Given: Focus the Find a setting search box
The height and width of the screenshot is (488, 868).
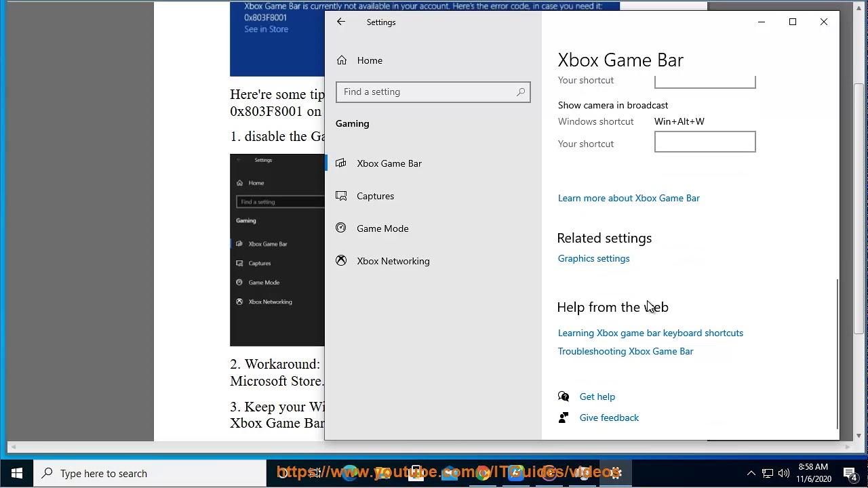Looking at the screenshot, I should point(433,92).
